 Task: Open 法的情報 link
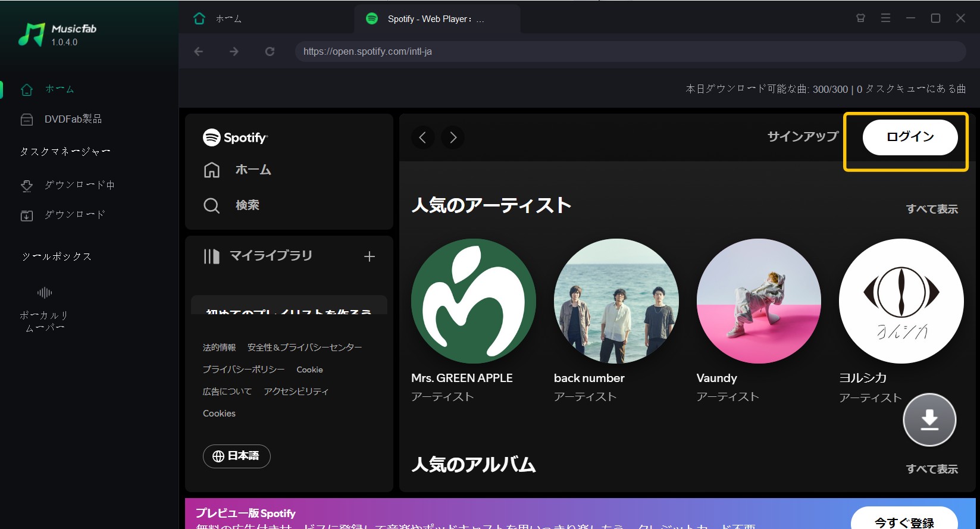tap(219, 348)
